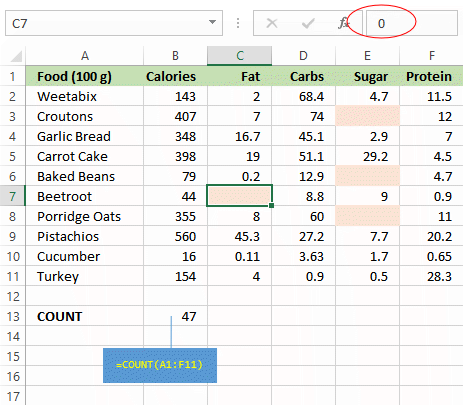Click the Cancel (X) formula bar icon
This screenshot has width=463, height=405.
tap(272, 23)
